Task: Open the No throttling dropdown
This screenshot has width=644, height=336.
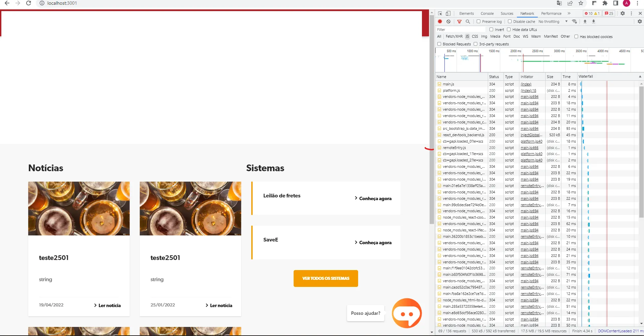Action: click(x=553, y=22)
